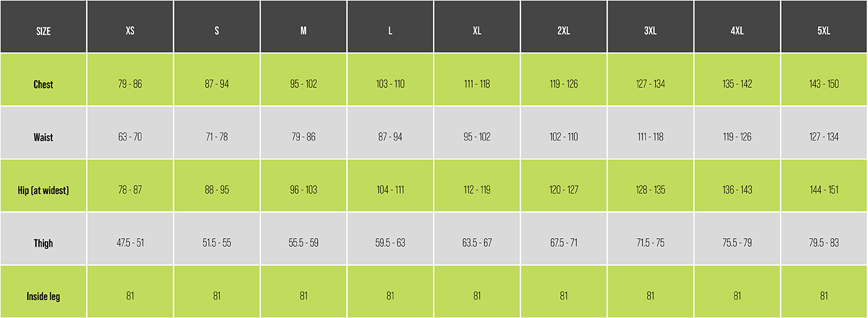Click the chest value 79 - 86

click(130, 84)
